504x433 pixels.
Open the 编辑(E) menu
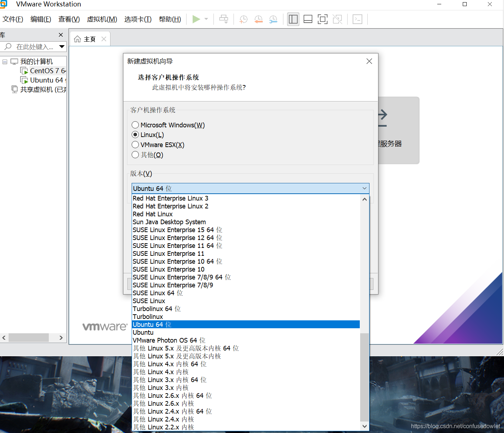click(x=41, y=19)
